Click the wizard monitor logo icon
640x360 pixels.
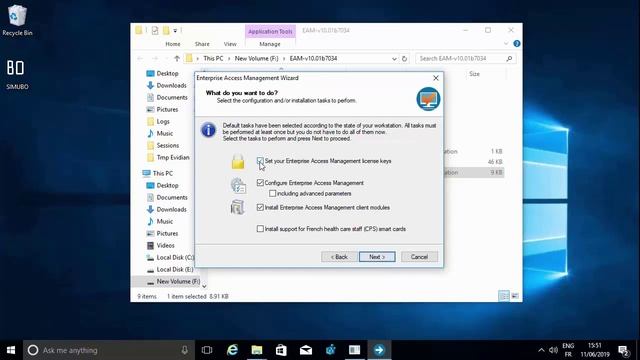click(x=428, y=99)
